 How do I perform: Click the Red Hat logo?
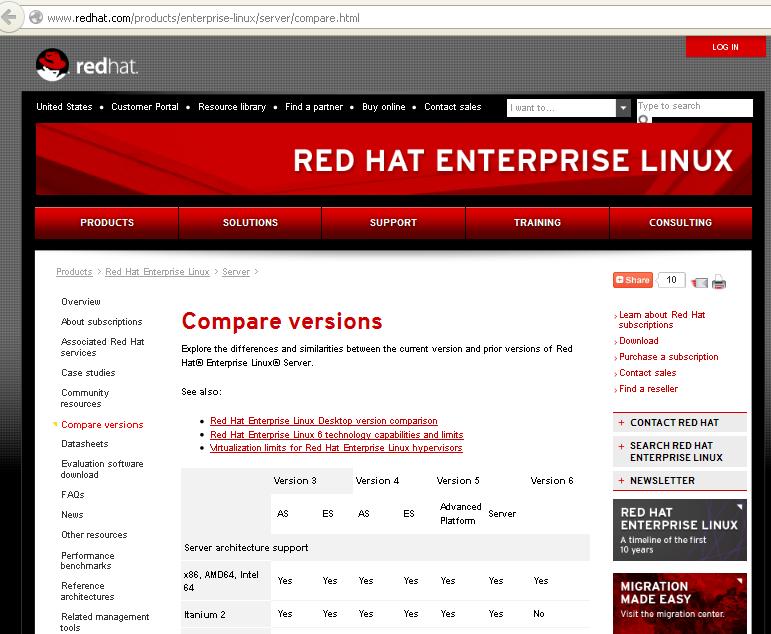[87, 64]
